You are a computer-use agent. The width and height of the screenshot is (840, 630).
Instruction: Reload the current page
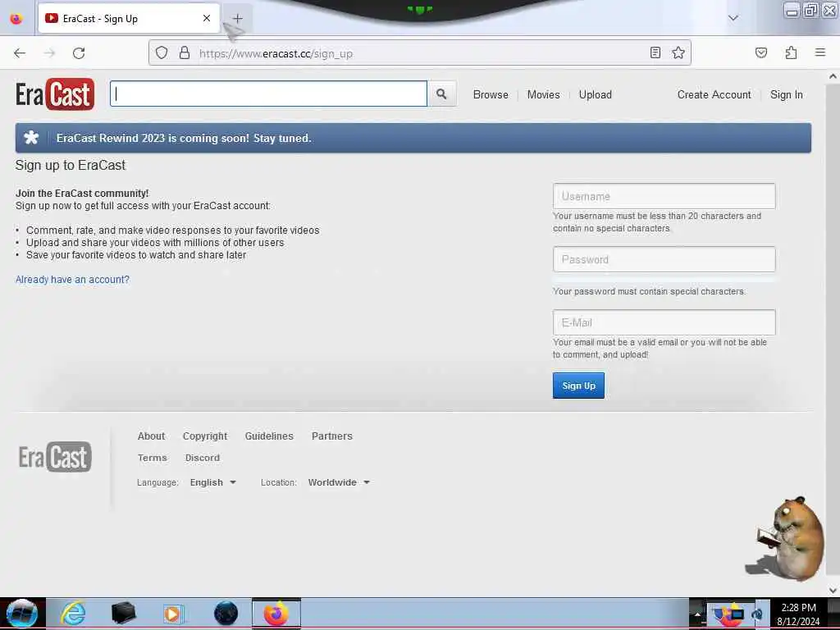click(x=79, y=53)
